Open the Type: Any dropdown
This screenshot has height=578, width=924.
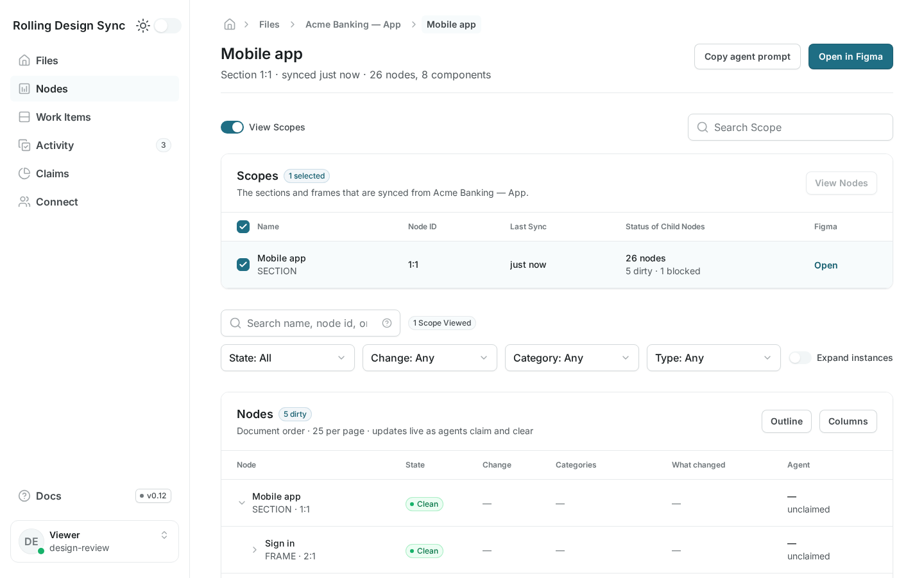(x=714, y=358)
